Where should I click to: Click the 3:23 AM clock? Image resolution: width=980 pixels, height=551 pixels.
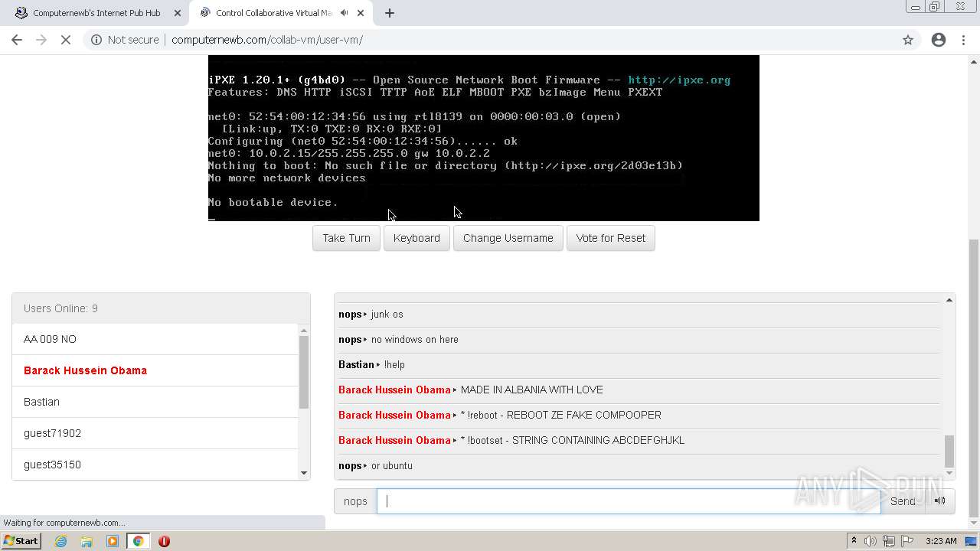tap(941, 541)
